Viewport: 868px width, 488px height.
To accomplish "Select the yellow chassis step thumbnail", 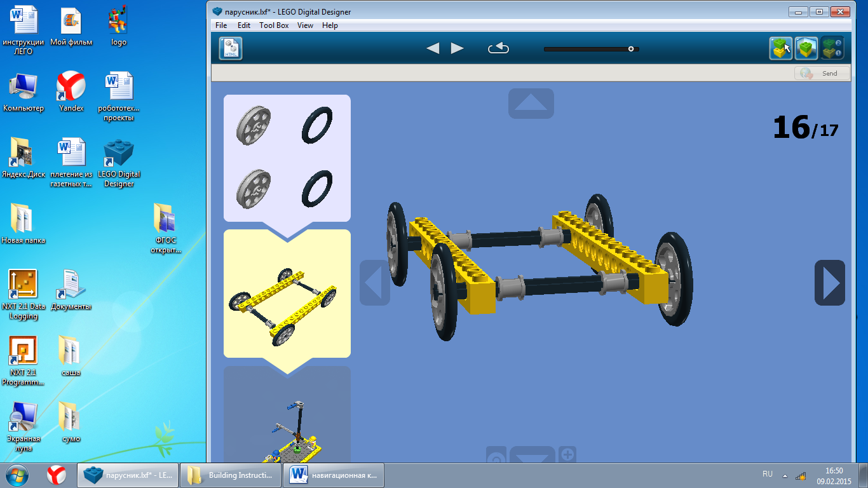I will [287, 294].
